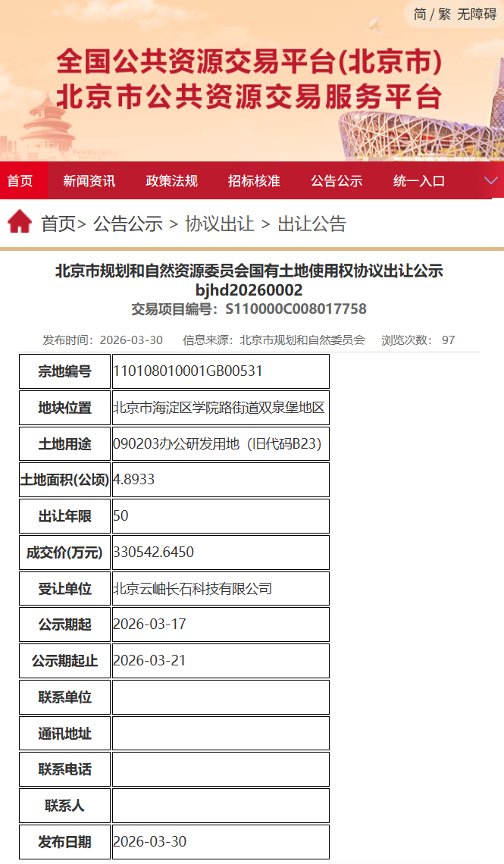Expand the navigation menu chevron
The height and width of the screenshot is (864, 504).
(x=491, y=180)
